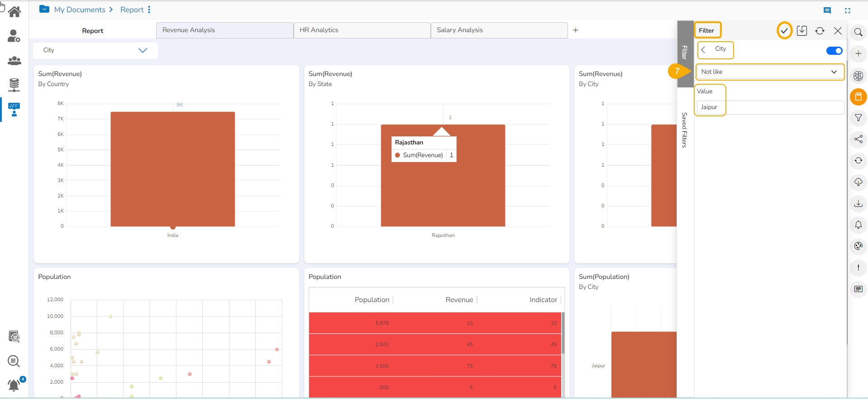Open the theme palette icon
Screen dimensions: 868x399
point(858,246)
